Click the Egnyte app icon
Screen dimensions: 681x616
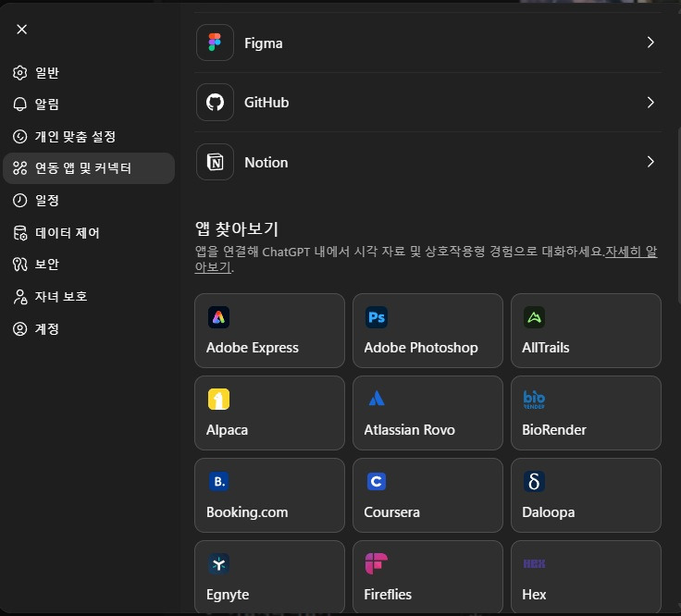point(218,564)
